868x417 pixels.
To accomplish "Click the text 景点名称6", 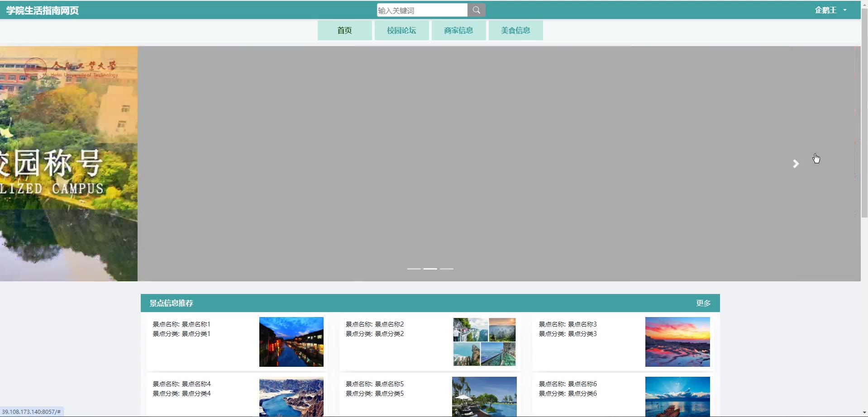I will coord(582,384).
